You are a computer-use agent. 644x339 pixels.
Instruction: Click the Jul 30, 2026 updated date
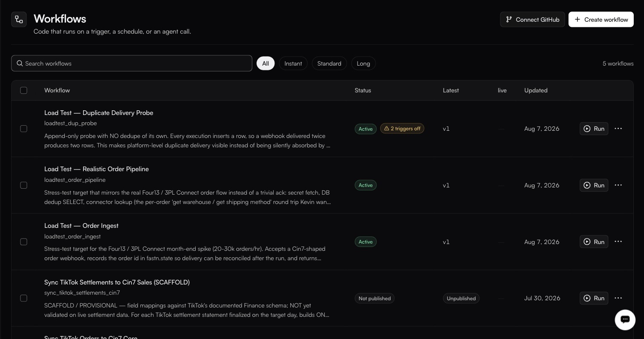[x=542, y=298]
